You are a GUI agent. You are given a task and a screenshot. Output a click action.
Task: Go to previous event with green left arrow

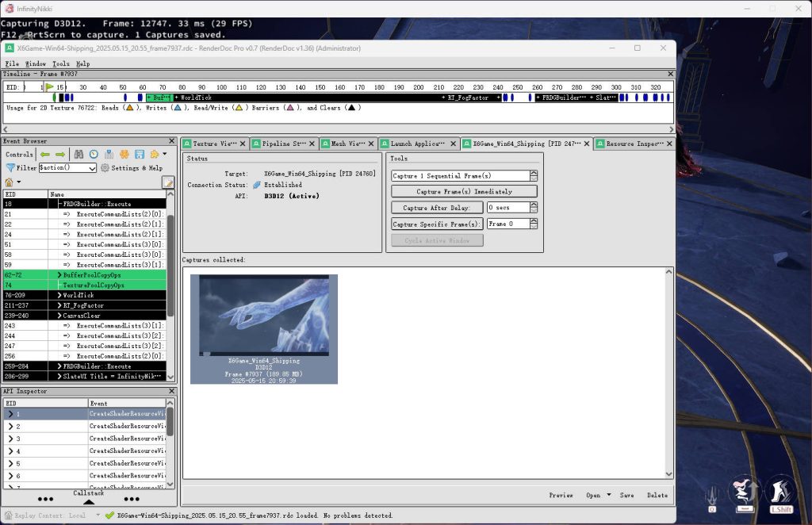click(x=45, y=155)
